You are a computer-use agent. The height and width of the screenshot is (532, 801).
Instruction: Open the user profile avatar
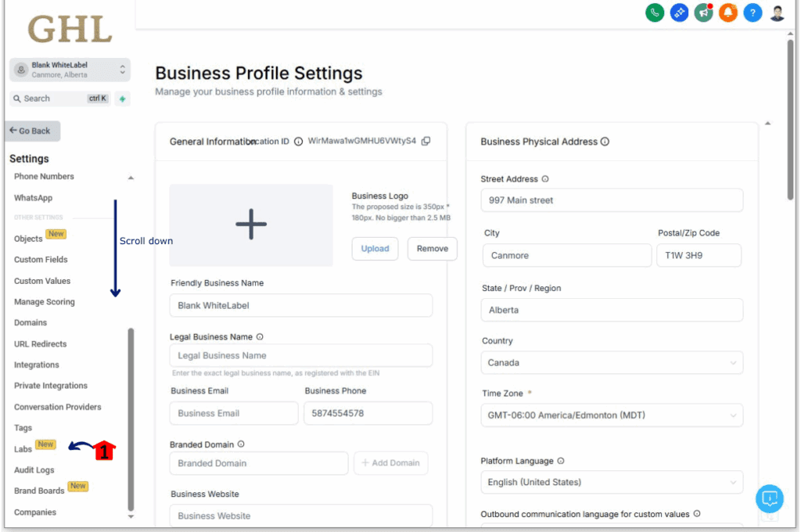[777, 13]
